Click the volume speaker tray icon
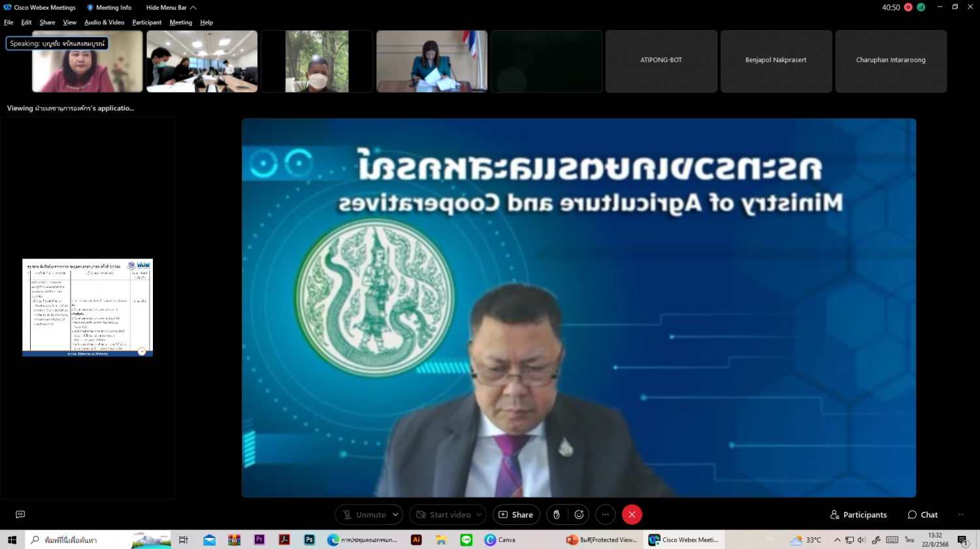 (x=862, y=540)
